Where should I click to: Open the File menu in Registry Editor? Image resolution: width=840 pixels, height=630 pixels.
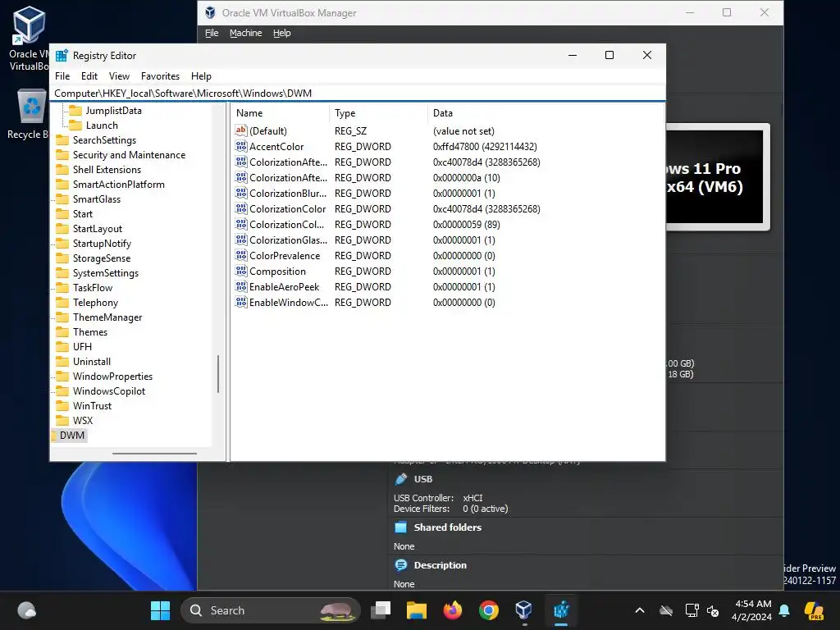[62, 76]
